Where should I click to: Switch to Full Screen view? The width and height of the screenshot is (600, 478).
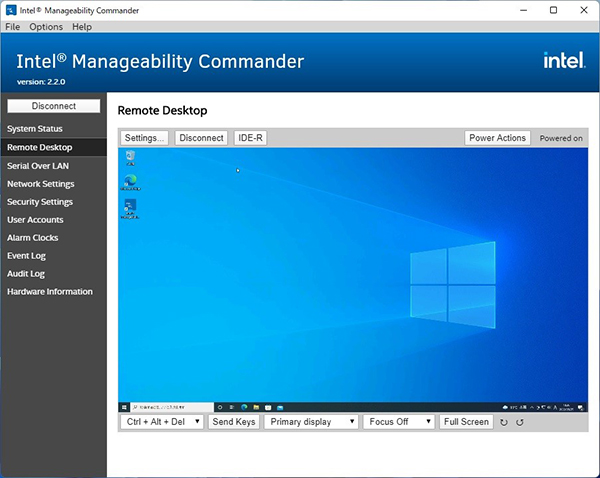click(466, 422)
